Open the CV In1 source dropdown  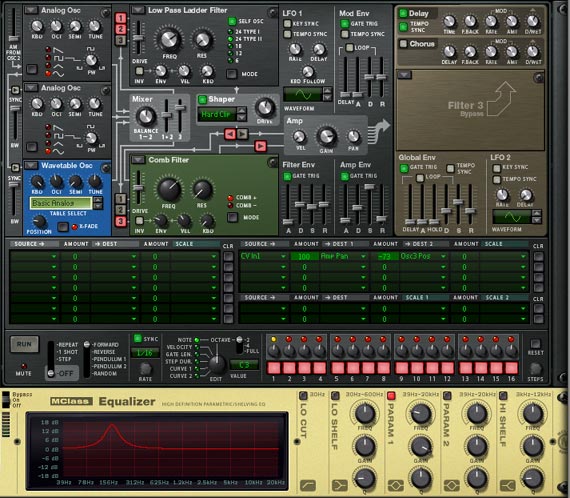pyautogui.click(x=283, y=257)
